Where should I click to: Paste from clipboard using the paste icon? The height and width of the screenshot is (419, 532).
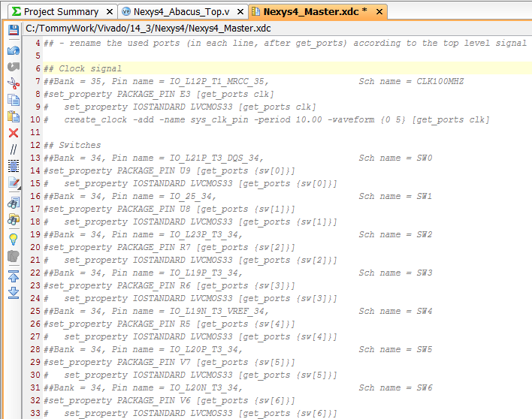[14, 116]
